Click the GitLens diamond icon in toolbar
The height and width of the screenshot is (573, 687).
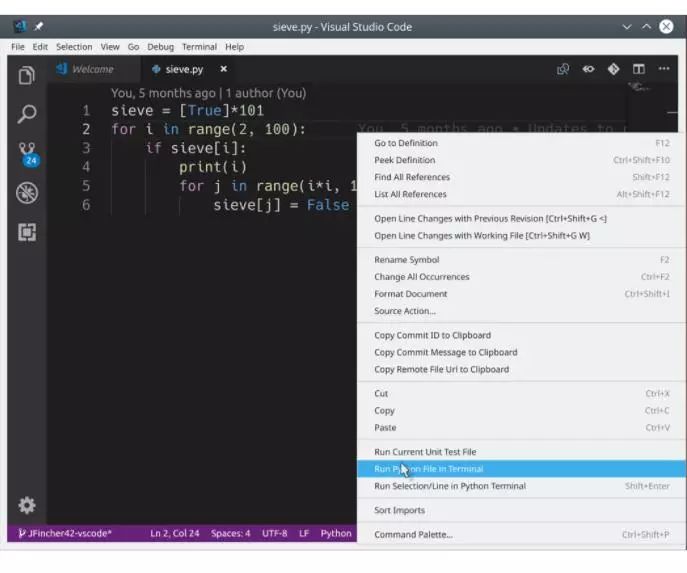[613, 69]
